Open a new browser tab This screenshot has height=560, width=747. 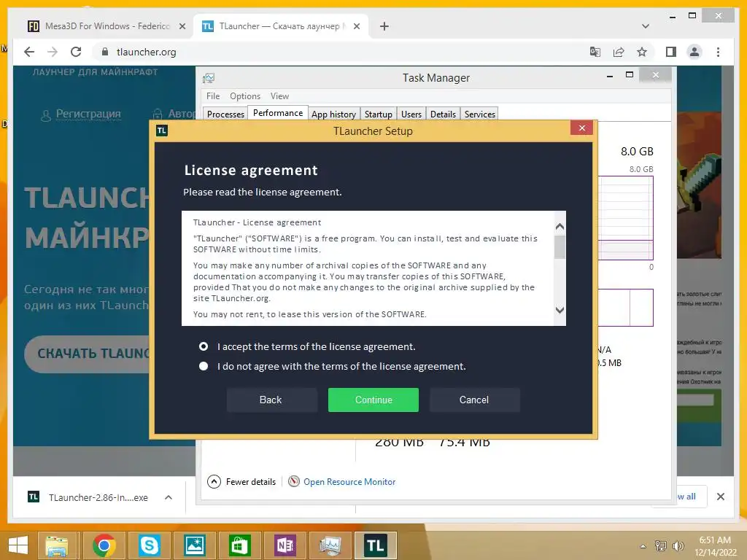384,27
